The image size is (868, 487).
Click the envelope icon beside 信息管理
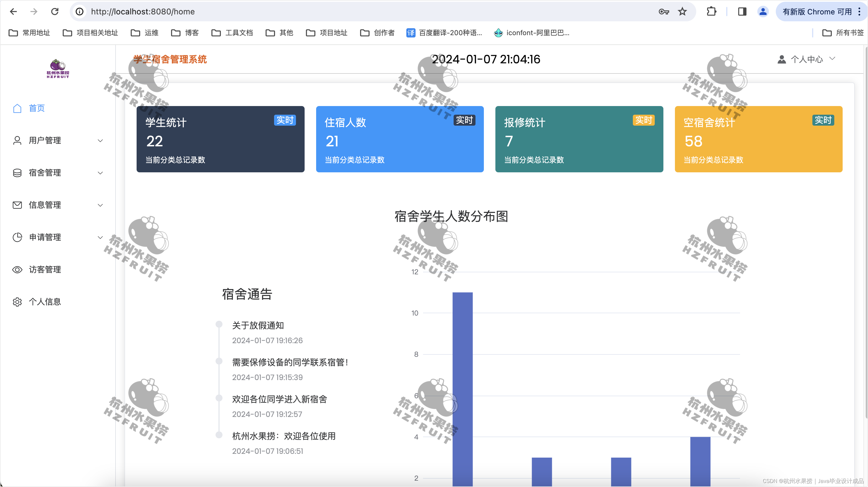click(x=17, y=205)
